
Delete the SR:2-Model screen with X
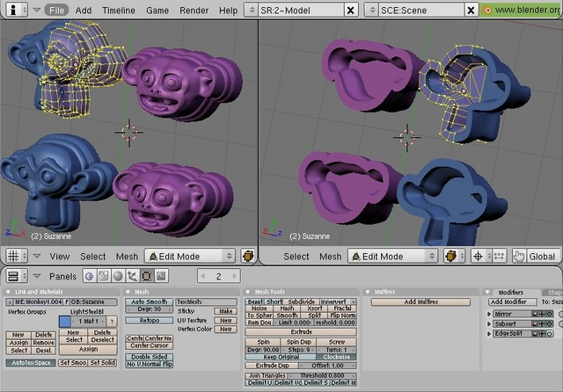(x=350, y=11)
